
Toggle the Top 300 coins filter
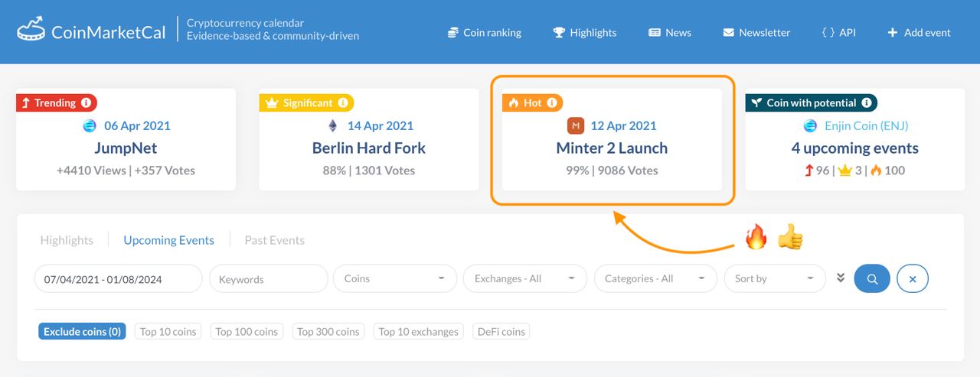coord(328,331)
